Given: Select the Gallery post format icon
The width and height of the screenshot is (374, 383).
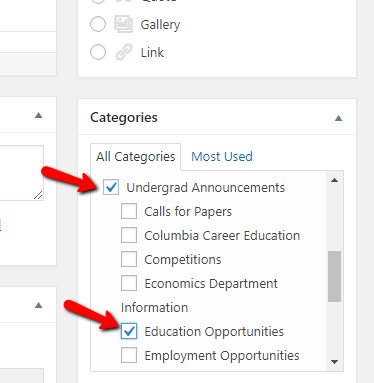Looking at the screenshot, I should point(124,24).
